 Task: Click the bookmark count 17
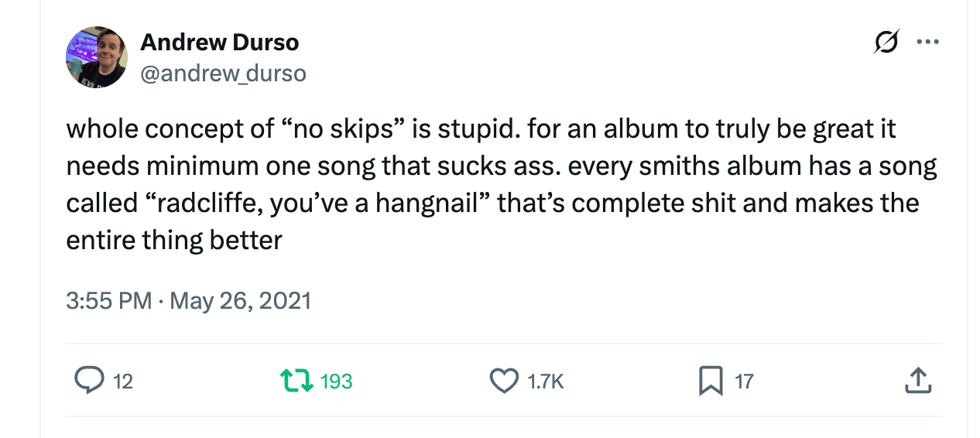pos(744,382)
